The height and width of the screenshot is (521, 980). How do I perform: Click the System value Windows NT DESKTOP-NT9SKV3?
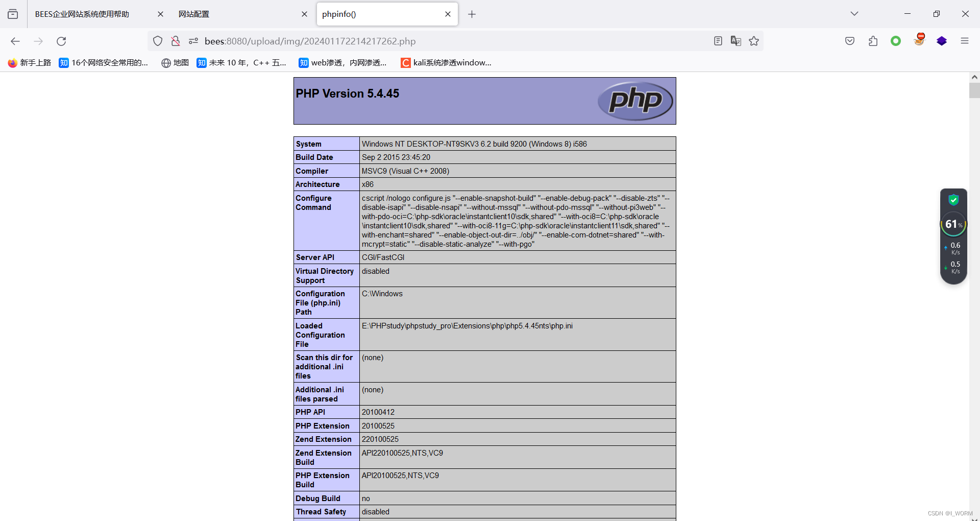(474, 144)
